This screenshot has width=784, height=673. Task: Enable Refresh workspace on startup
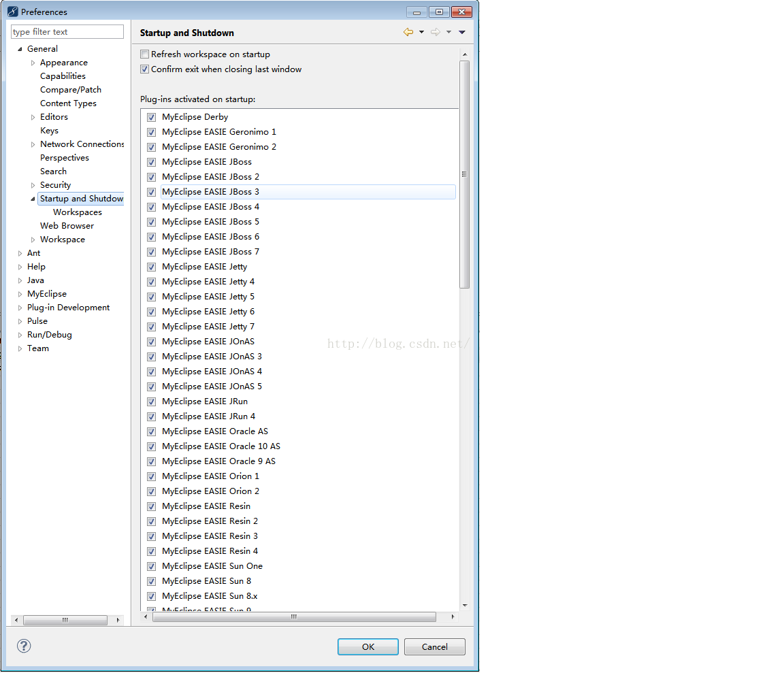[x=144, y=54]
